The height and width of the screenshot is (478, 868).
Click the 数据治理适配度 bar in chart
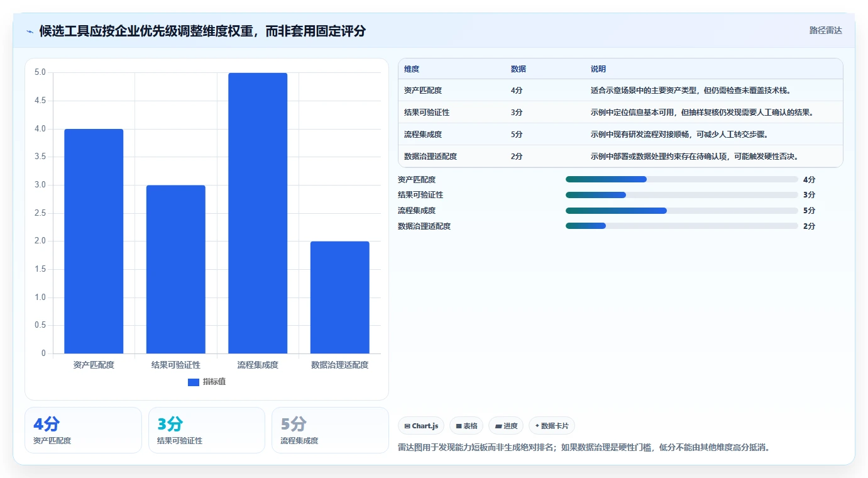point(340,297)
